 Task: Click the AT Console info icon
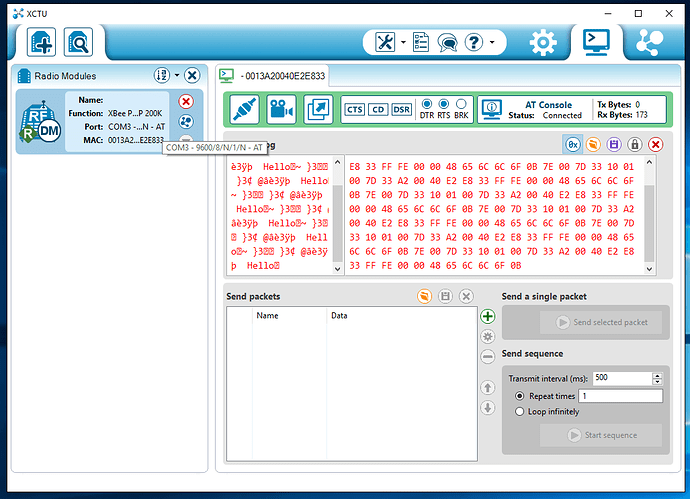[x=492, y=109]
